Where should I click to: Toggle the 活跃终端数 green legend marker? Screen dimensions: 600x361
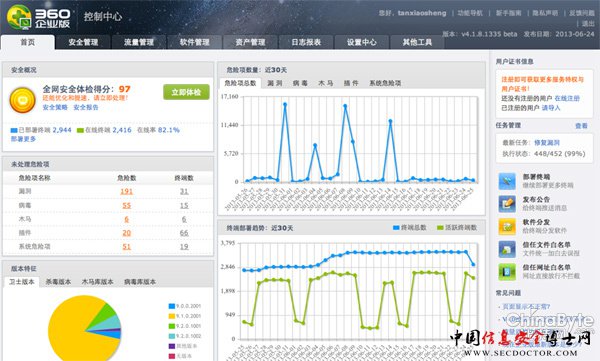pyautogui.click(x=440, y=228)
